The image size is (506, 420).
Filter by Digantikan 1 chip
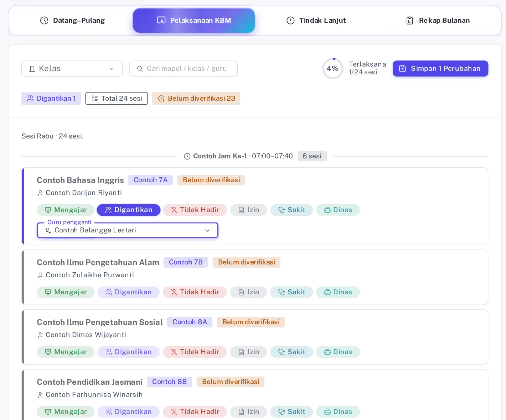click(x=51, y=99)
